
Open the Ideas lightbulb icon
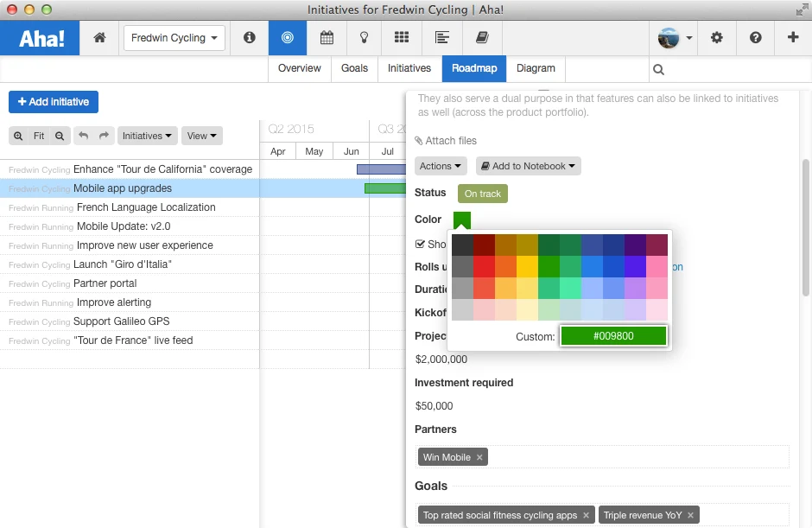364,37
